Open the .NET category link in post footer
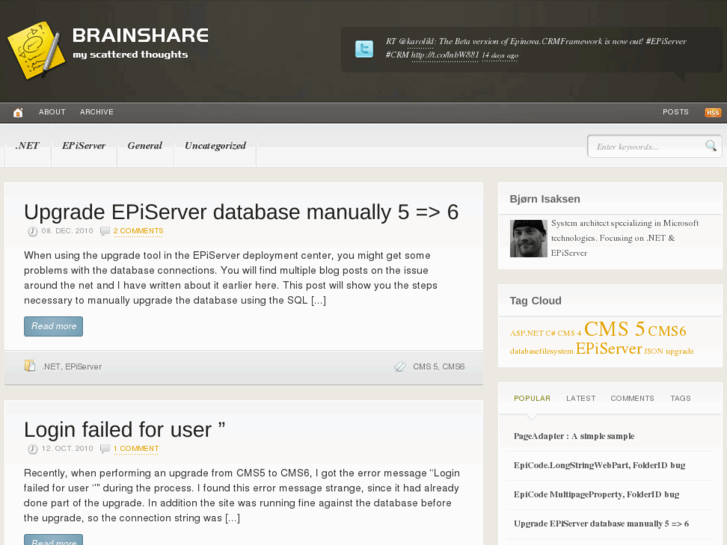This screenshot has width=727, height=545. (51, 366)
